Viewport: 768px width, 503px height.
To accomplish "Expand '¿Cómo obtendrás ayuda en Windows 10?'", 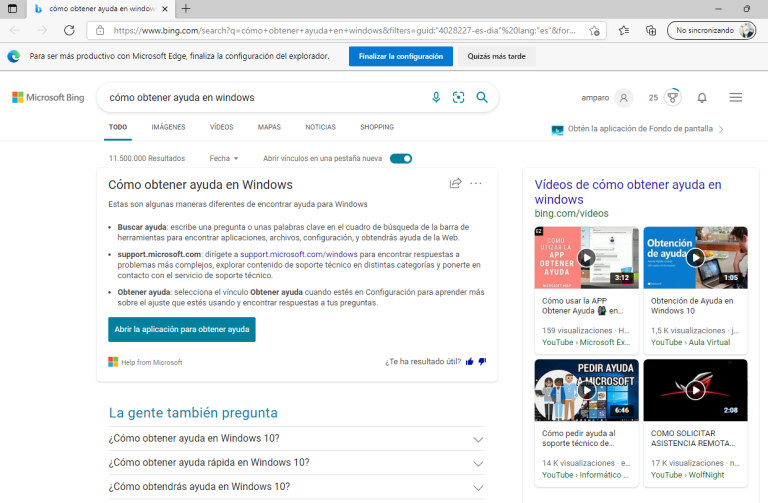I will [297, 486].
